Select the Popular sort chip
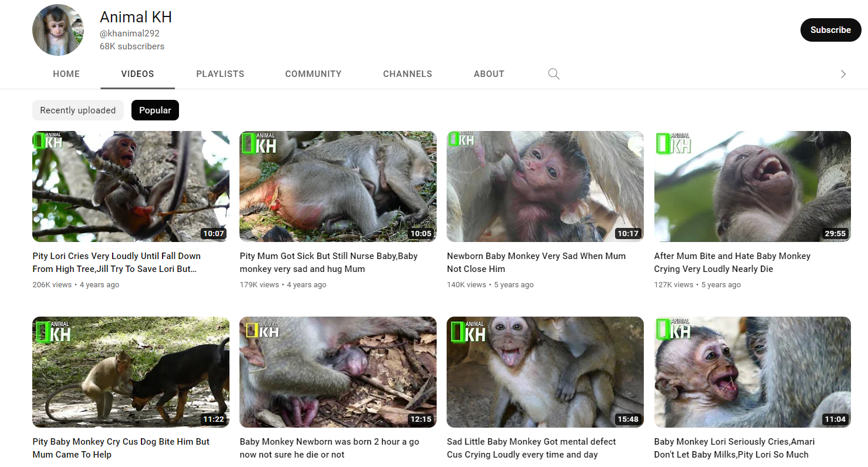Image resolution: width=868 pixels, height=467 pixels. (x=155, y=110)
